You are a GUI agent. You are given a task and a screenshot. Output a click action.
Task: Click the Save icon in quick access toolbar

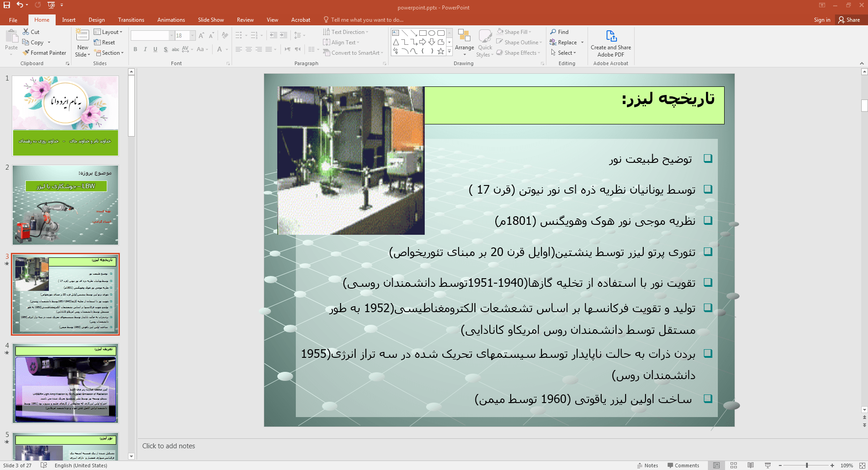[7, 5]
